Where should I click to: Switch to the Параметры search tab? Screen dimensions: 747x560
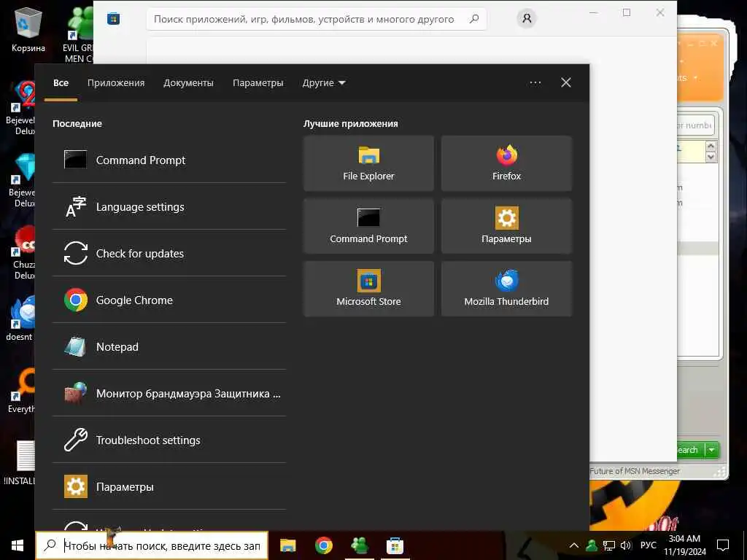tap(258, 83)
